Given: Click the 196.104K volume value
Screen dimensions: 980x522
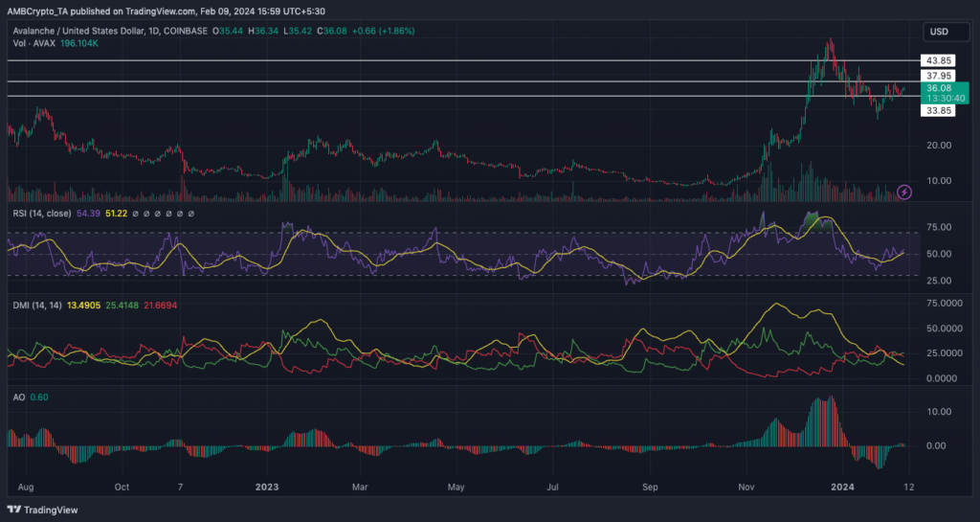Looking at the screenshot, I should [78, 44].
